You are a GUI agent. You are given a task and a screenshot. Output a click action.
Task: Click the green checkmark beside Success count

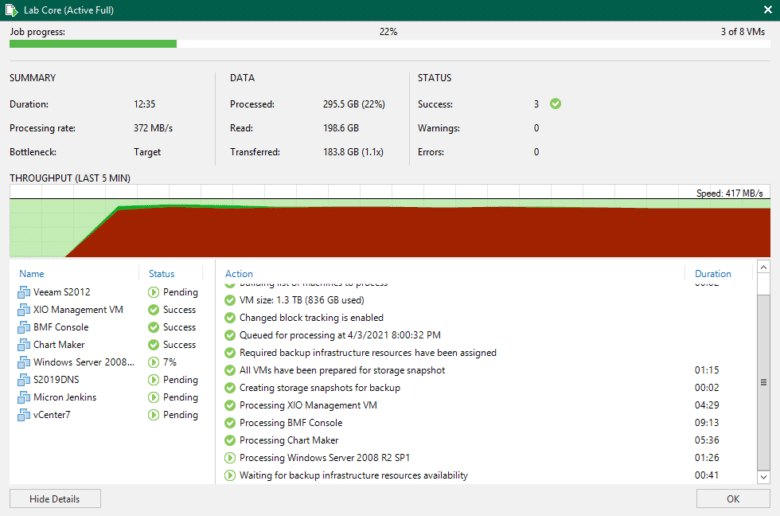coord(556,103)
